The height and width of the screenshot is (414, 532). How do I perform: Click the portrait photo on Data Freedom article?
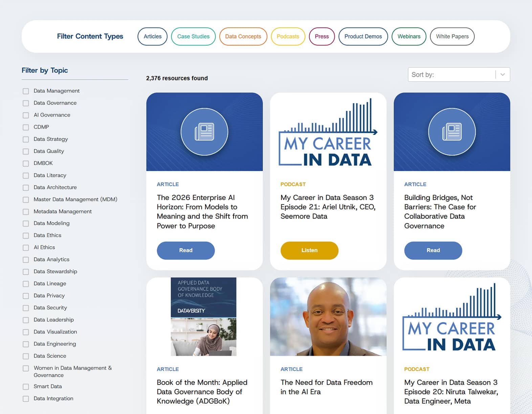328,317
